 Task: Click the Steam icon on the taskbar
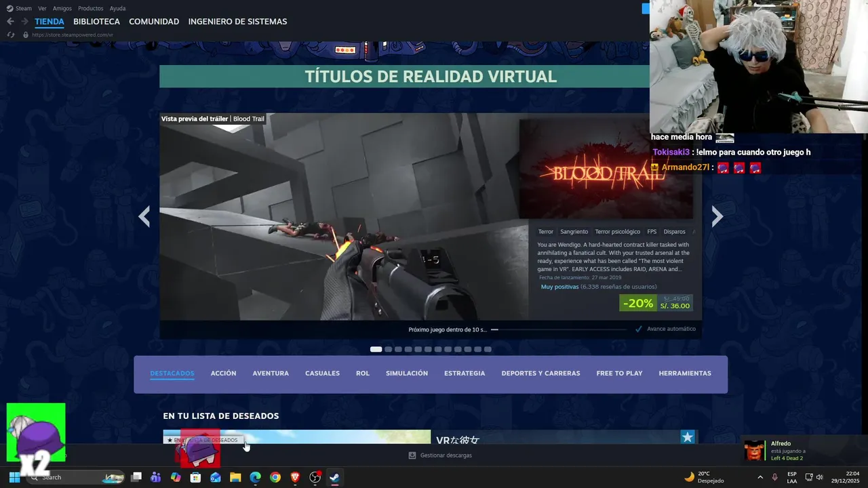(334, 477)
